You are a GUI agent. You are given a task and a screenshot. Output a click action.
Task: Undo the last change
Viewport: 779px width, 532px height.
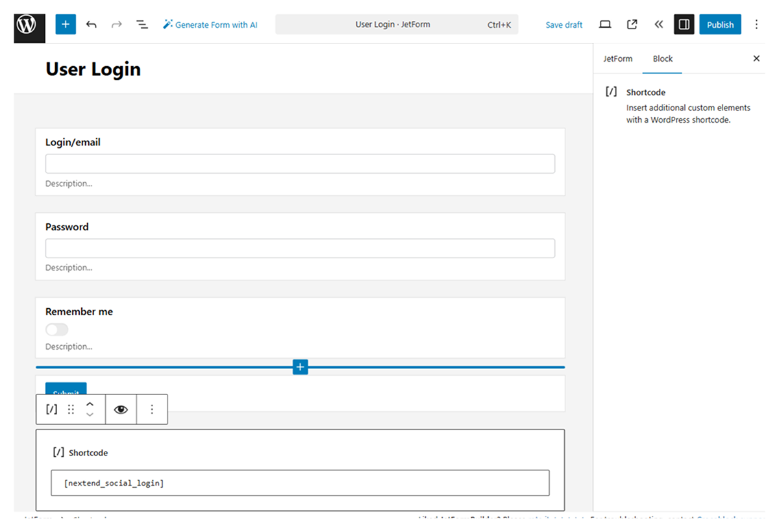click(92, 24)
